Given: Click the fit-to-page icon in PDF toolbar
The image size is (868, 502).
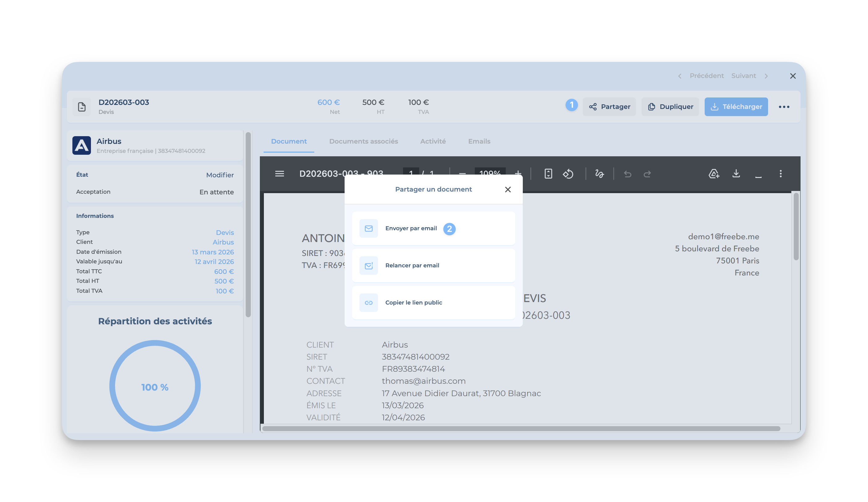Looking at the screenshot, I should (548, 174).
